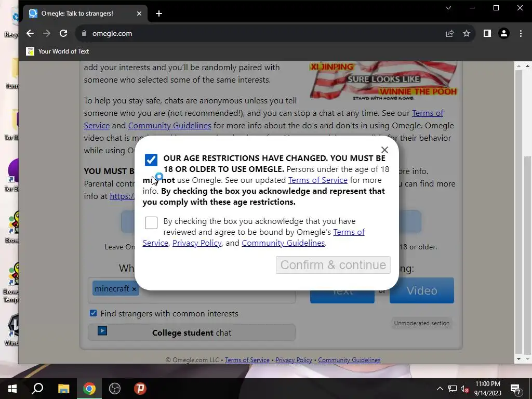This screenshot has width=532, height=399.
Task: Open College student chat
Action: (192, 332)
